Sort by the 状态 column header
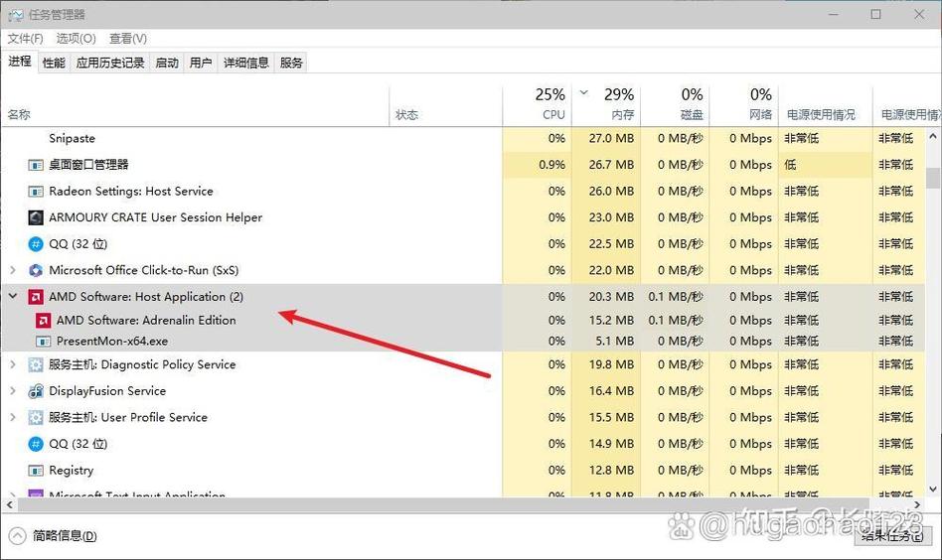The height and width of the screenshot is (560, 942). pyautogui.click(x=446, y=106)
